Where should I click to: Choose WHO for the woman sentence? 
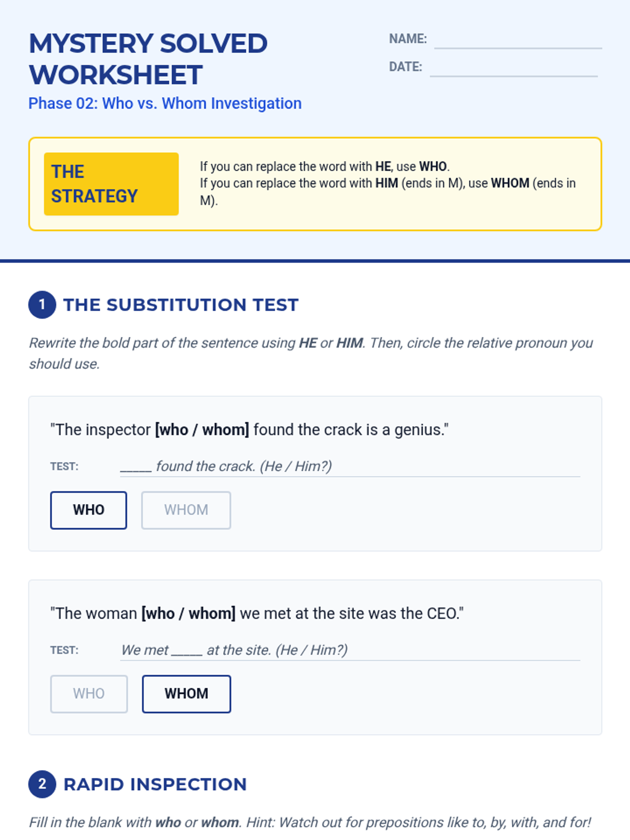click(89, 694)
